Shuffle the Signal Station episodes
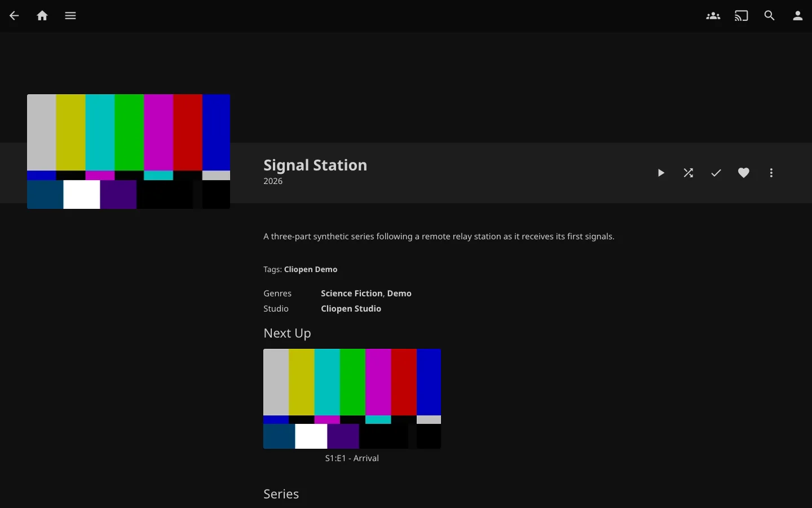812x508 pixels. [x=689, y=173]
